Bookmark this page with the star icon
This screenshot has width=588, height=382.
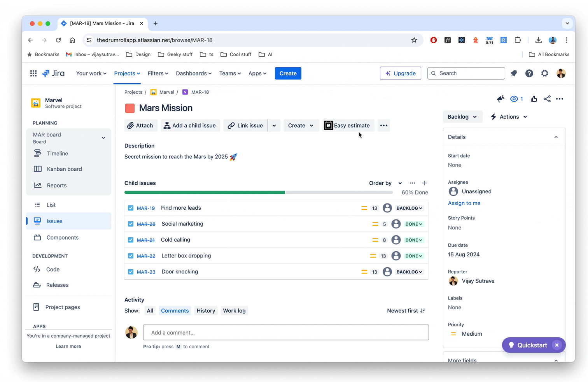coord(414,40)
